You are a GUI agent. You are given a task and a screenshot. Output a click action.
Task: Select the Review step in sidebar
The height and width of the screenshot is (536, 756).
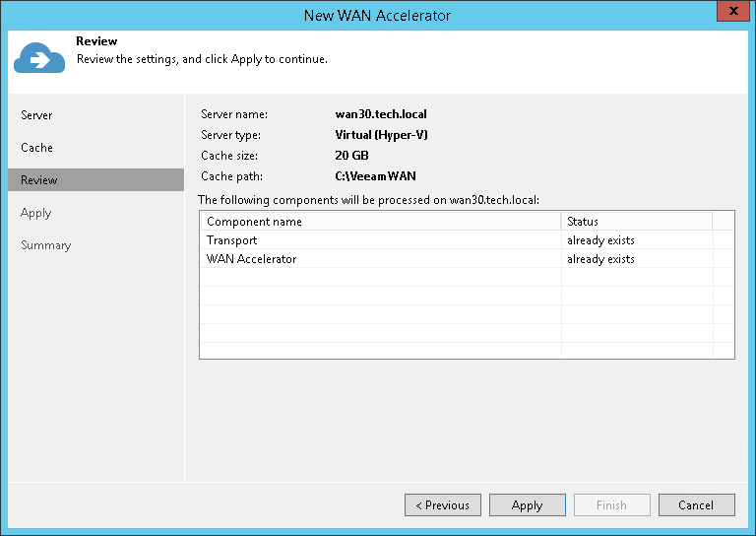pos(39,180)
